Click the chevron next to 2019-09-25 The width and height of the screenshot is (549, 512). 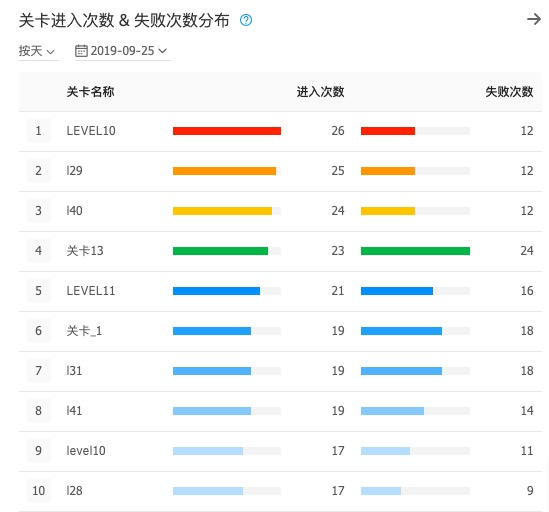(162, 51)
